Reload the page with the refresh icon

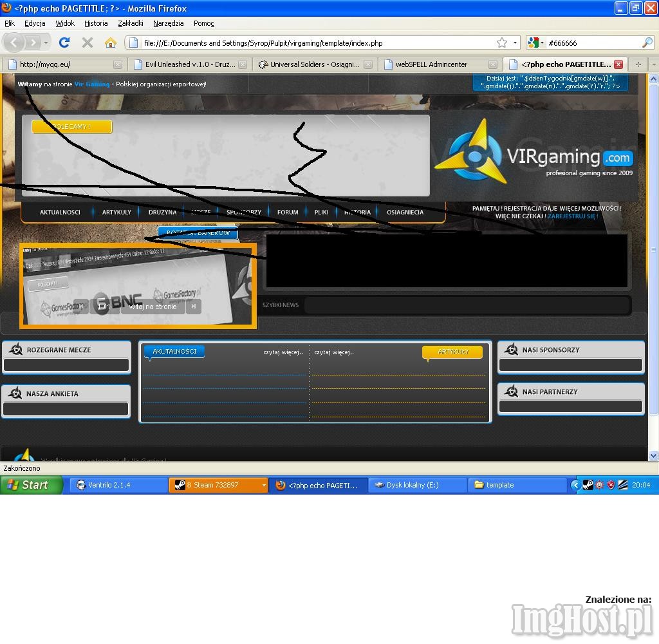[64, 43]
